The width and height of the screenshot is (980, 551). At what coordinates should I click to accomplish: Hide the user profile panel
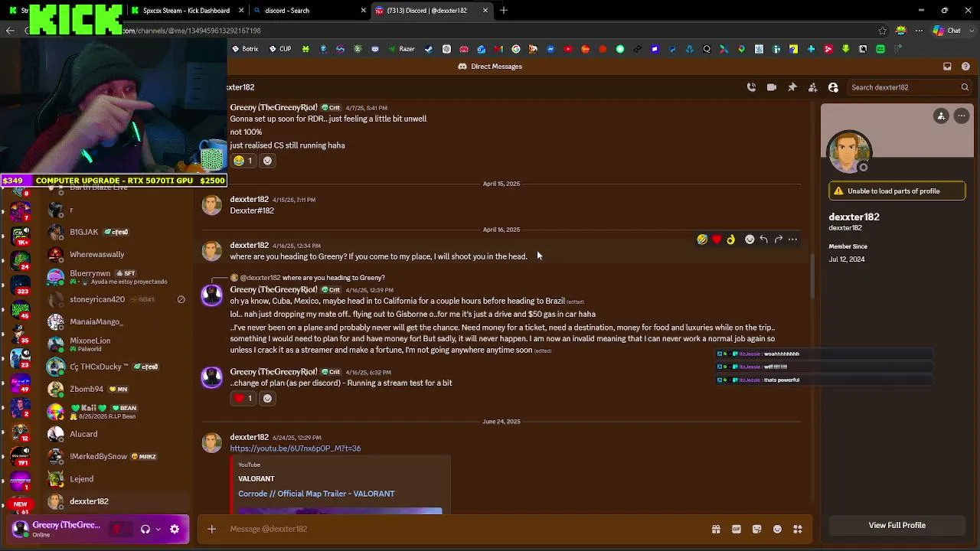coord(834,87)
